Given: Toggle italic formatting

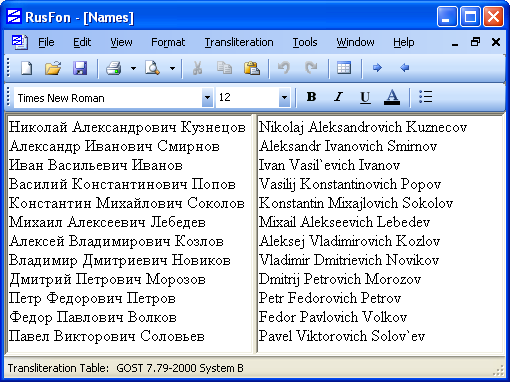Looking at the screenshot, I should pos(338,97).
